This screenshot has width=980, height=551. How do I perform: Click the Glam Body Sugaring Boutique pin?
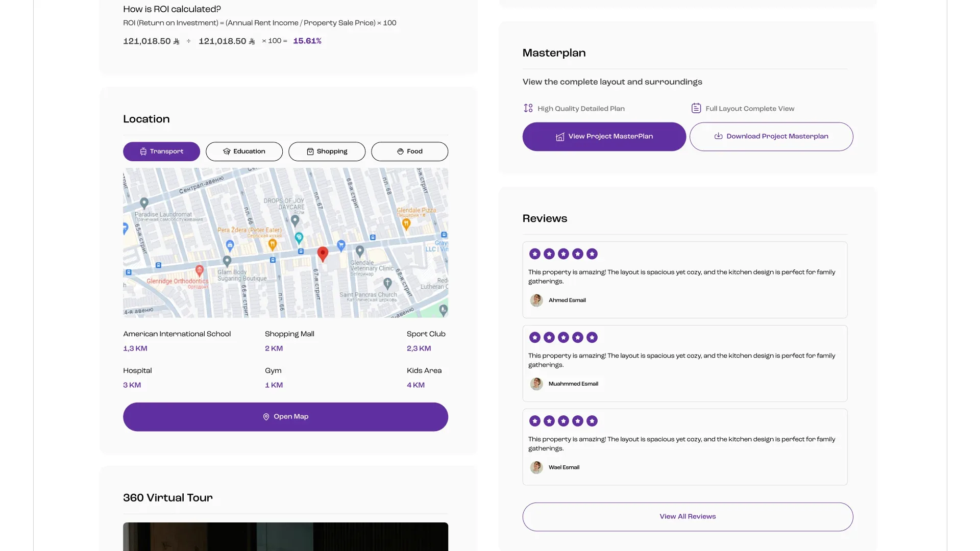tap(227, 261)
